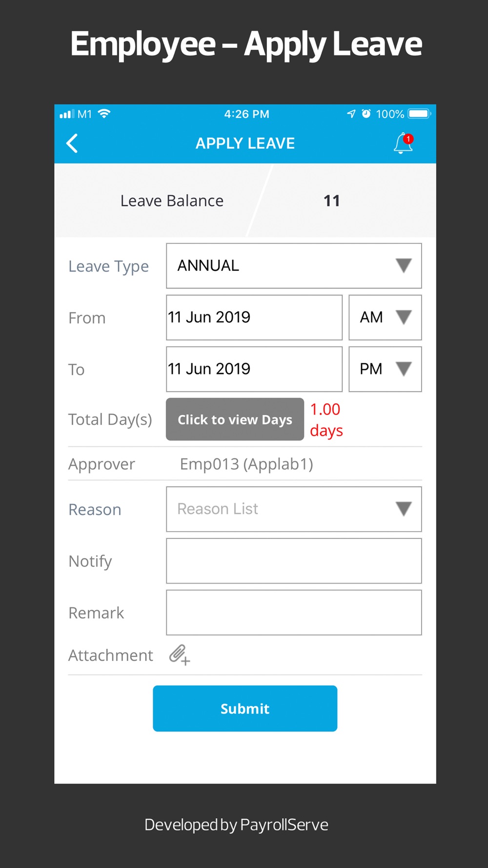Open the Reason List dropdown
Viewport: 488px width, 868px height.
click(294, 509)
